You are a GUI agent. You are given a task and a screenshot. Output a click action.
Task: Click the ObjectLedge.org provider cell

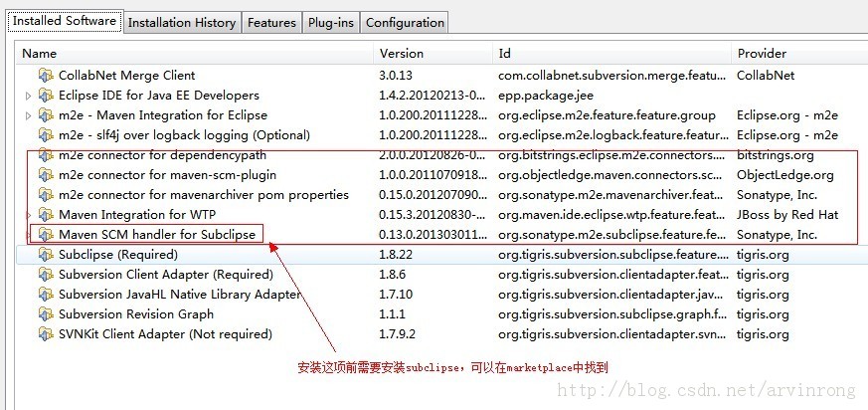(x=784, y=175)
